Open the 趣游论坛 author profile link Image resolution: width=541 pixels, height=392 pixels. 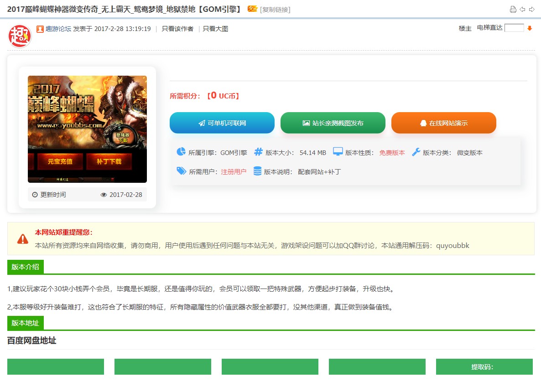point(58,29)
